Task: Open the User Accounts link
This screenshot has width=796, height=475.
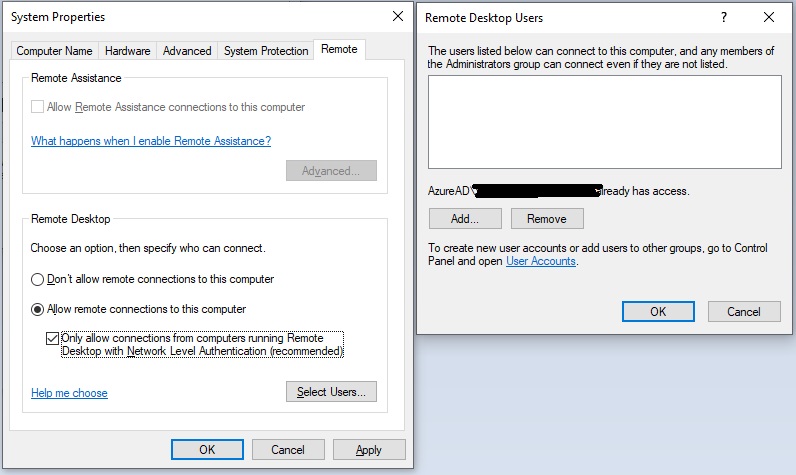Action: tap(541, 261)
